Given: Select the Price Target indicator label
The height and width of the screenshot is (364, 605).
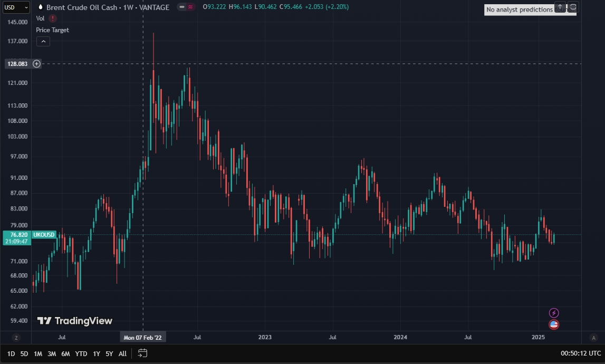Looking at the screenshot, I should [x=52, y=30].
